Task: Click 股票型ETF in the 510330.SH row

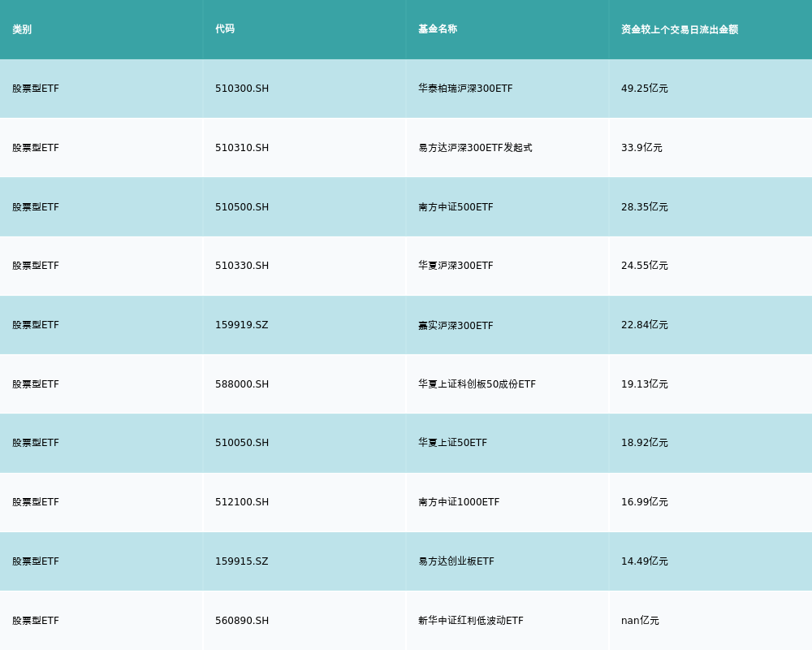Action: coord(36,266)
